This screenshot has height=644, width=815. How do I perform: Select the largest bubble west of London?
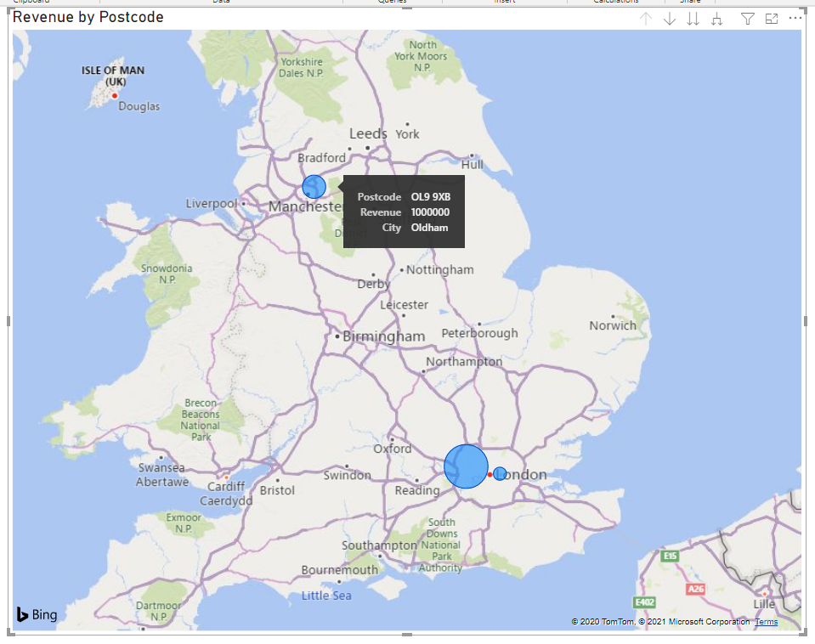467,466
